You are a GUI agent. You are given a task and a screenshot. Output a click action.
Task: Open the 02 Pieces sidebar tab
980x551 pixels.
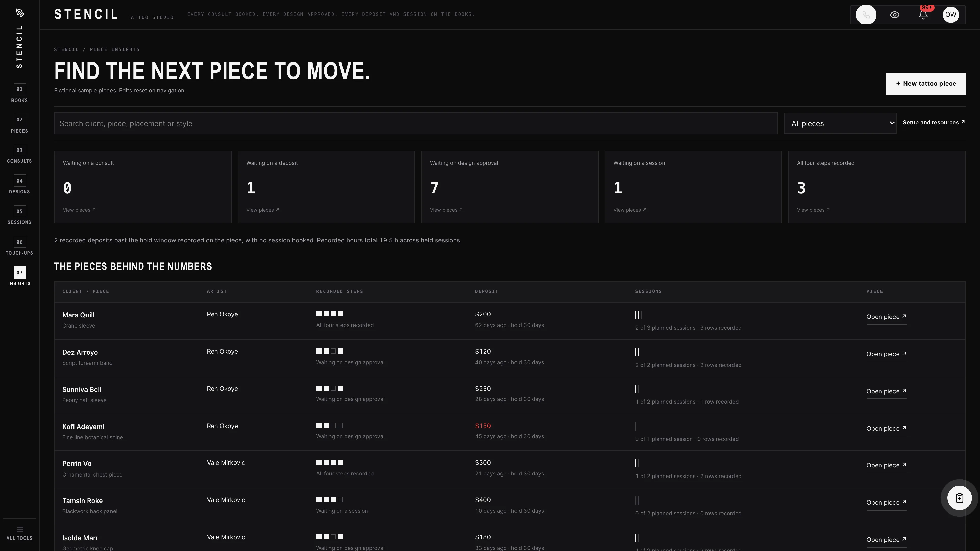pyautogui.click(x=19, y=124)
